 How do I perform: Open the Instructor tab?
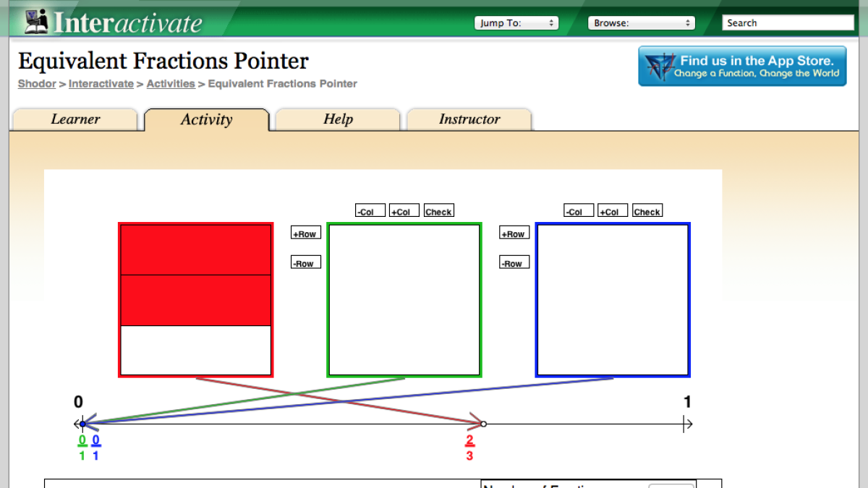pos(469,119)
